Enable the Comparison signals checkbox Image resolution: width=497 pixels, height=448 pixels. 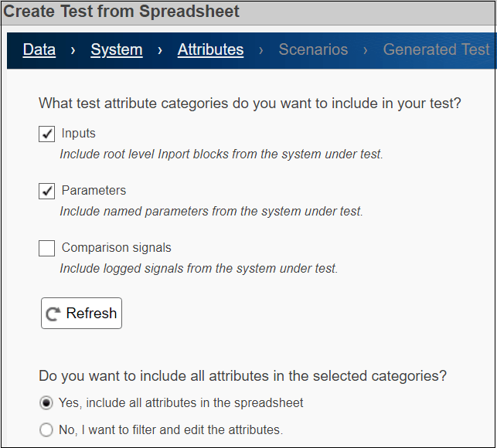click(x=47, y=248)
